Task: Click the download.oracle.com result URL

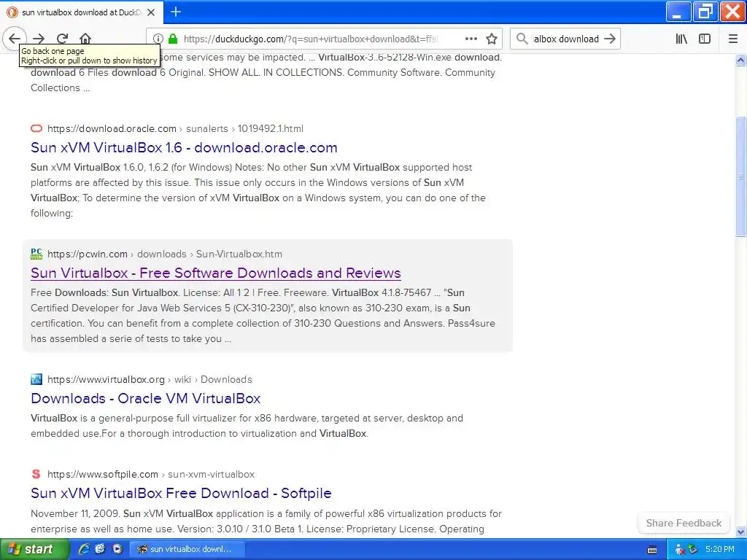Action: 175,128
